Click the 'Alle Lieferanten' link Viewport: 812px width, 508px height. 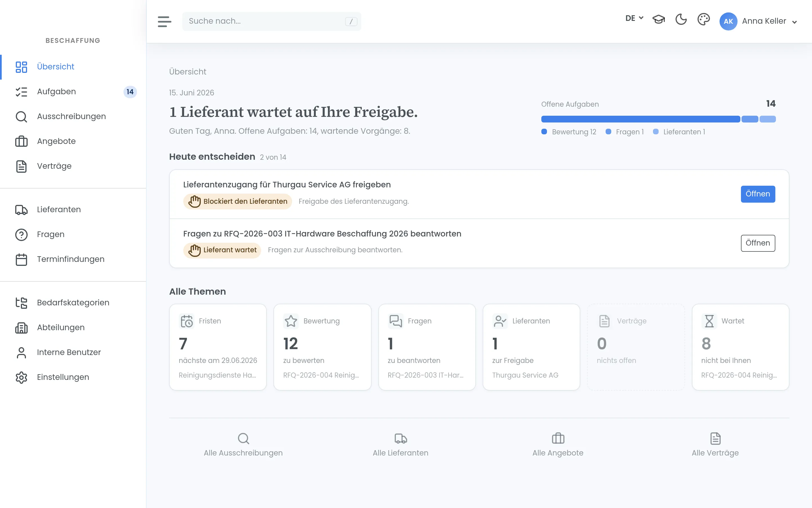click(400, 453)
